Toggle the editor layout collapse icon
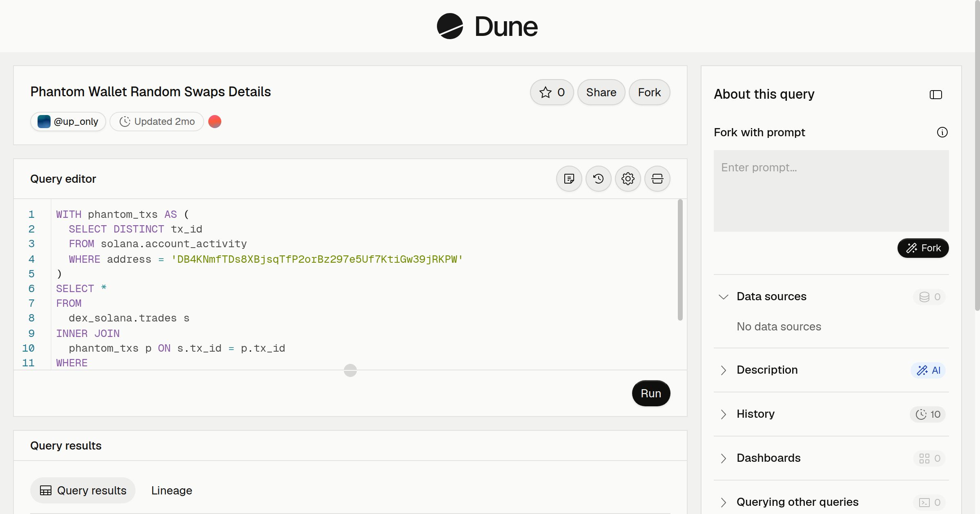 [x=657, y=179]
